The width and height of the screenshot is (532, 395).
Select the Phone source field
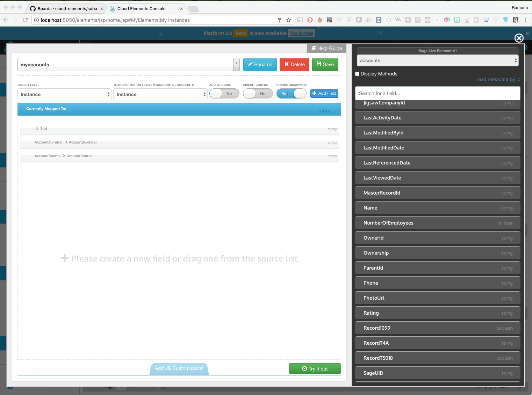coord(438,283)
